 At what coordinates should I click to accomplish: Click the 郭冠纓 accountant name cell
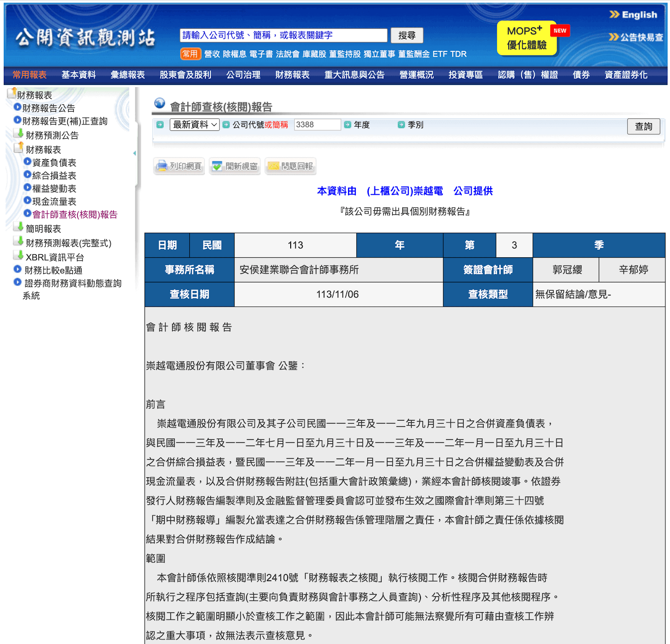[566, 270]
